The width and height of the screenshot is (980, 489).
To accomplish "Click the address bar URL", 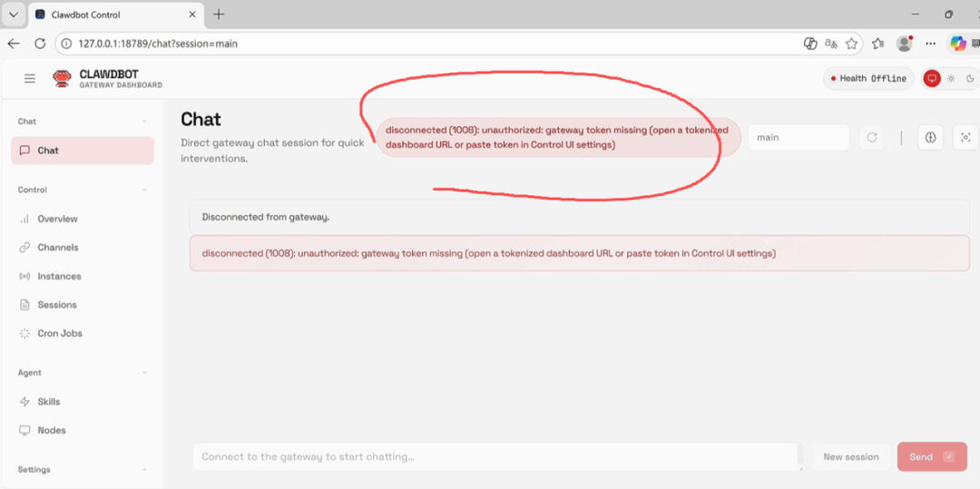I will pos(158,44).
